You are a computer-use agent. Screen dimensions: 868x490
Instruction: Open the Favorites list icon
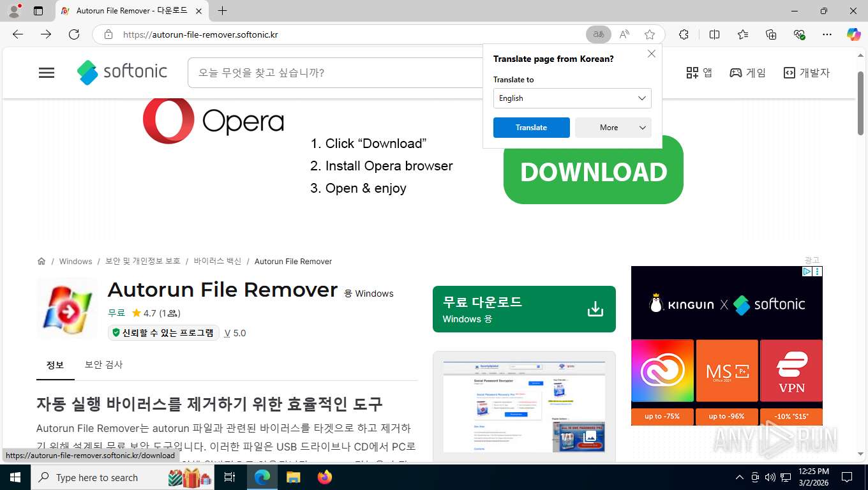coord(743,34)
